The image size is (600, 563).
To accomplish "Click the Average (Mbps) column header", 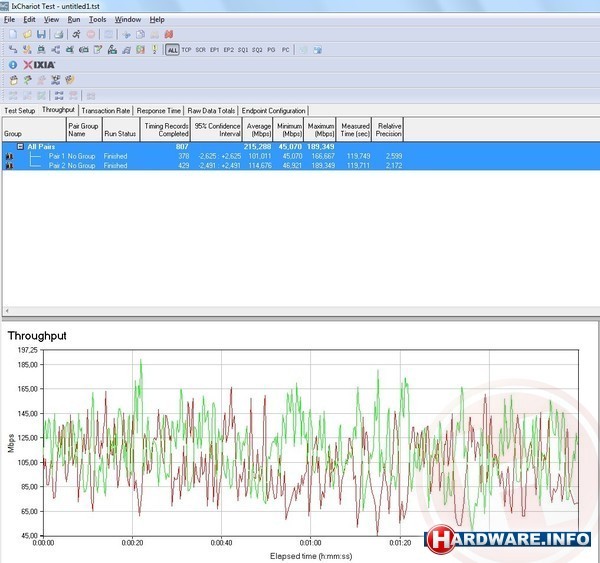I will pos(258,130).
